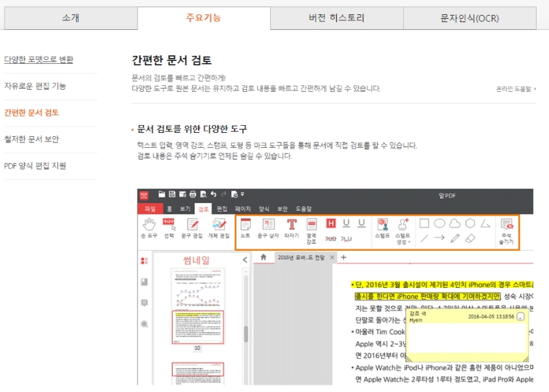Open the 도움말 ribbon tab
Screen dimensions: 549x392
tap(303, 209)
